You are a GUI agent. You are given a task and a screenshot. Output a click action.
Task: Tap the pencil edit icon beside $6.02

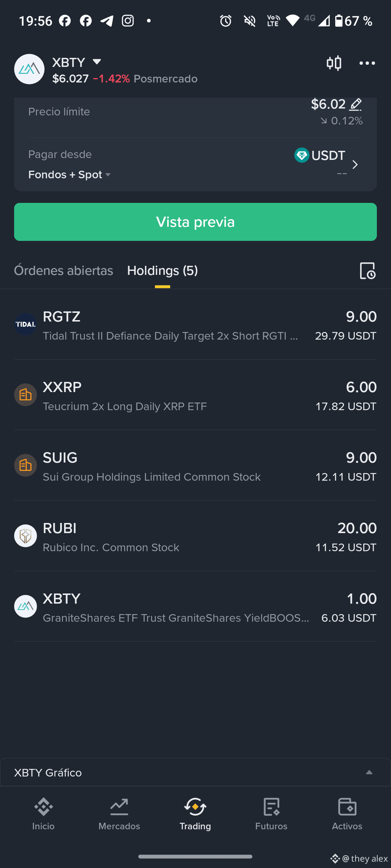(x=356, y=105)
